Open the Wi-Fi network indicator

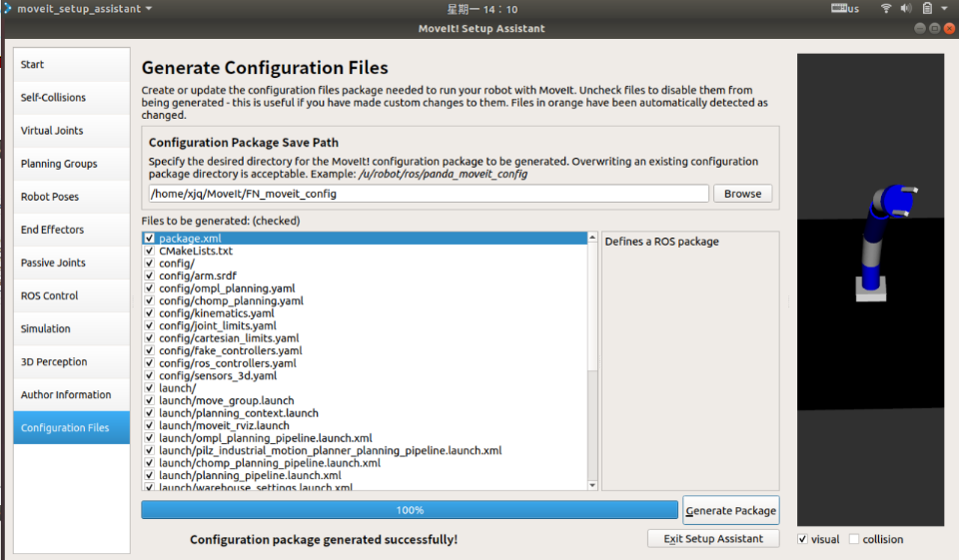click(x=886, y=9)
